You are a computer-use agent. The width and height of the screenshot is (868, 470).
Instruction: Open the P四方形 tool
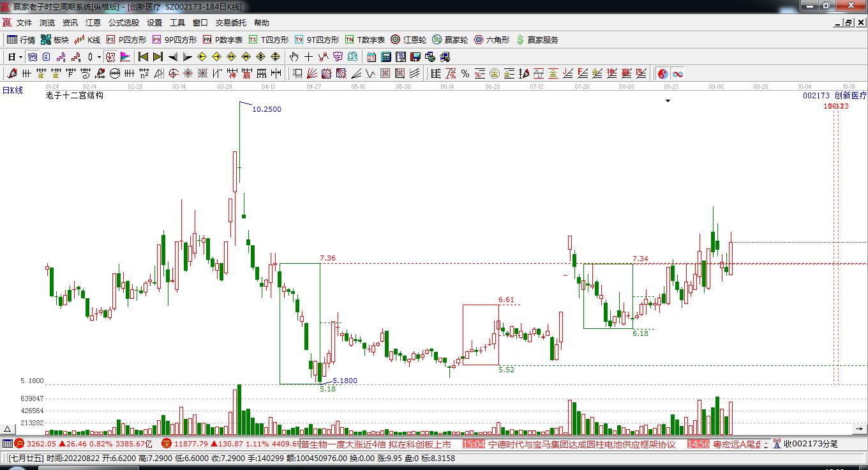click(126, 40)
